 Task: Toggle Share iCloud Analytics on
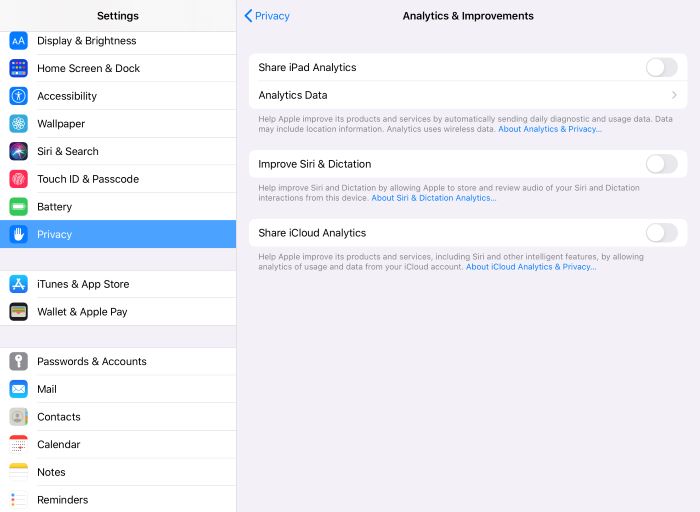click(661, 233)
